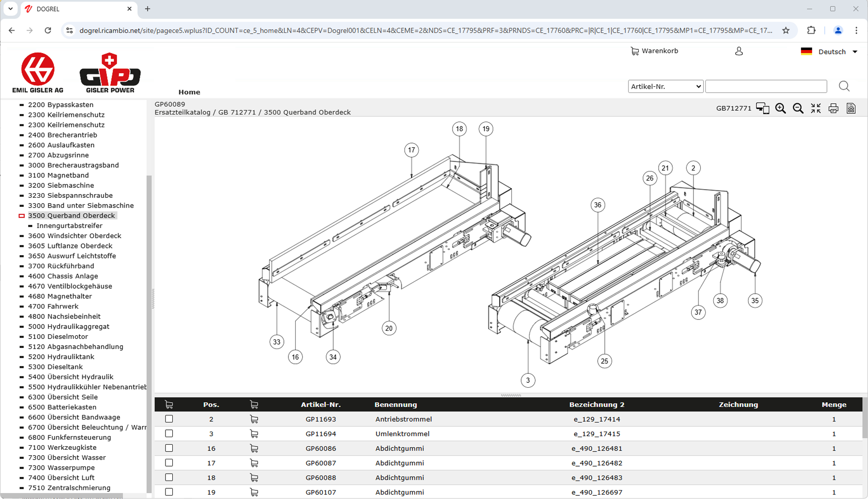This screenshot has height=500, width=868.
Task: Click the search magnifier icon
Action: pyautogui.click(x=844, y=86)
